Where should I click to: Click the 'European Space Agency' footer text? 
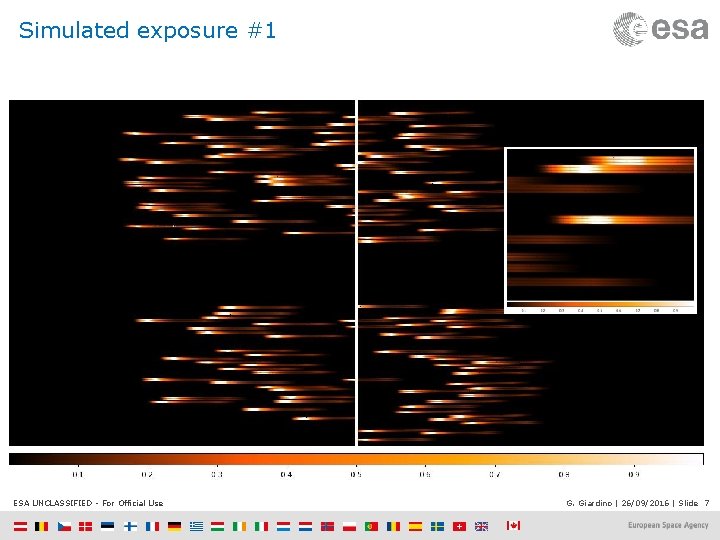tap(668, 525)
